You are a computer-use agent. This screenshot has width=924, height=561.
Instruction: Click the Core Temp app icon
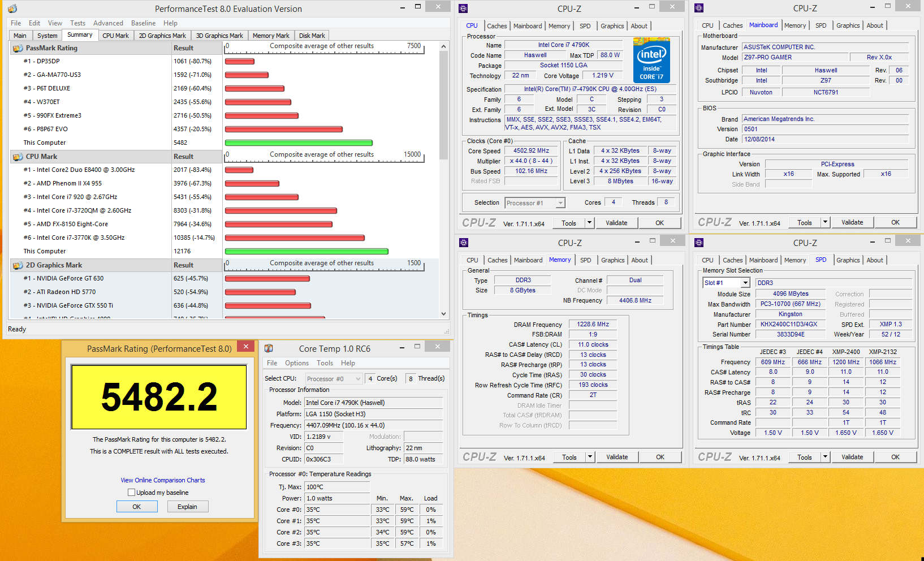[x=269, y=348]
